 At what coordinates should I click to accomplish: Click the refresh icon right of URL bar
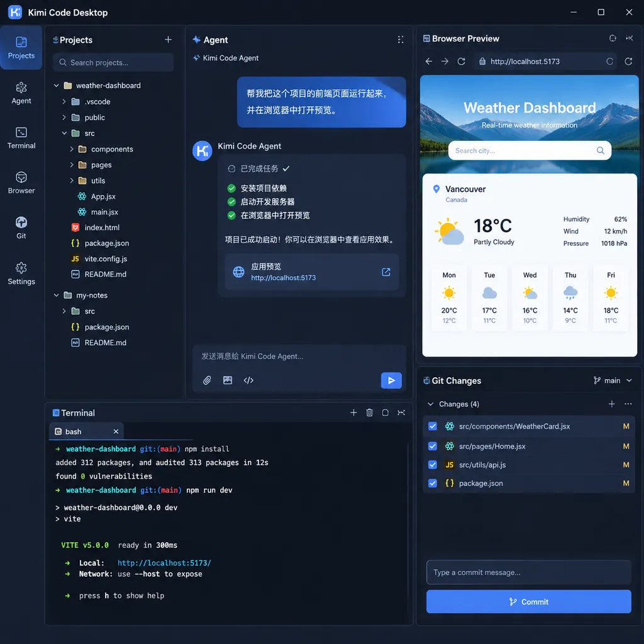pyautogui.click(x=628, y=61)
